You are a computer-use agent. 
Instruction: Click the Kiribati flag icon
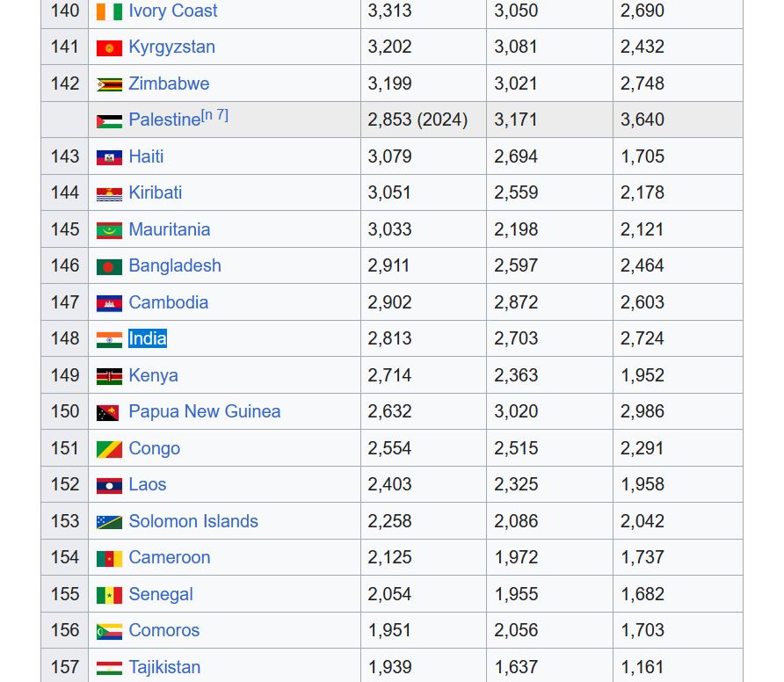(109, 194)
